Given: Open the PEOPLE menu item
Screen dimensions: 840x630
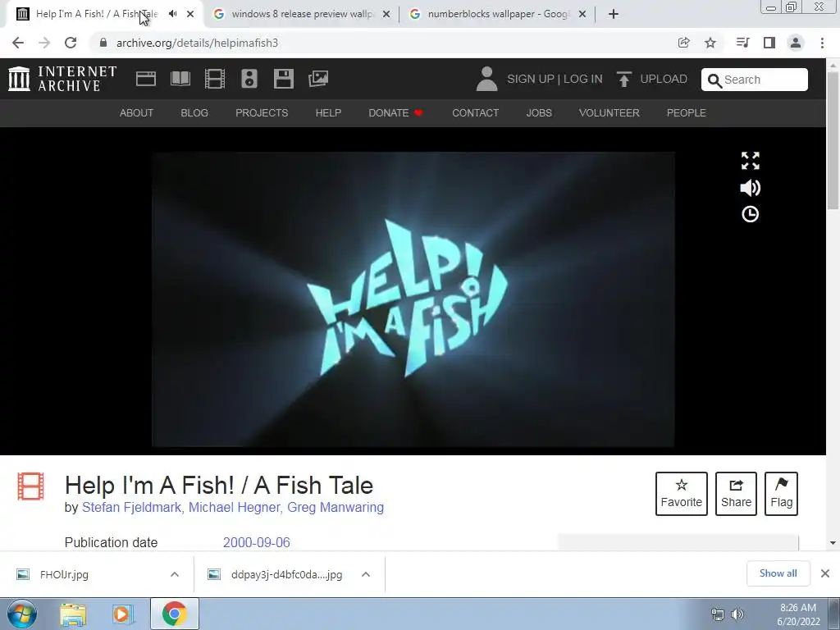Looking at the screenshot, I should coord(687,113).
